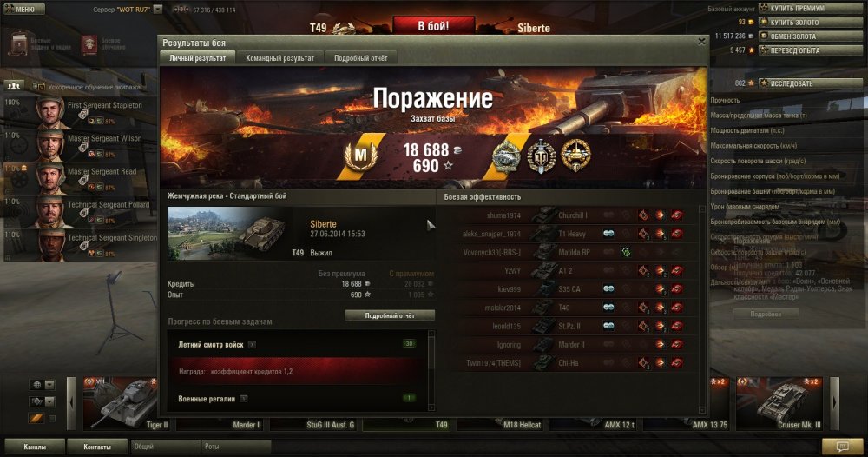Image resolution: width=868 pixels, height=457 pixels.
Task: Open the server "WOT RU7" dropdown
Action: pyautogui.click(x=158, y=10)
